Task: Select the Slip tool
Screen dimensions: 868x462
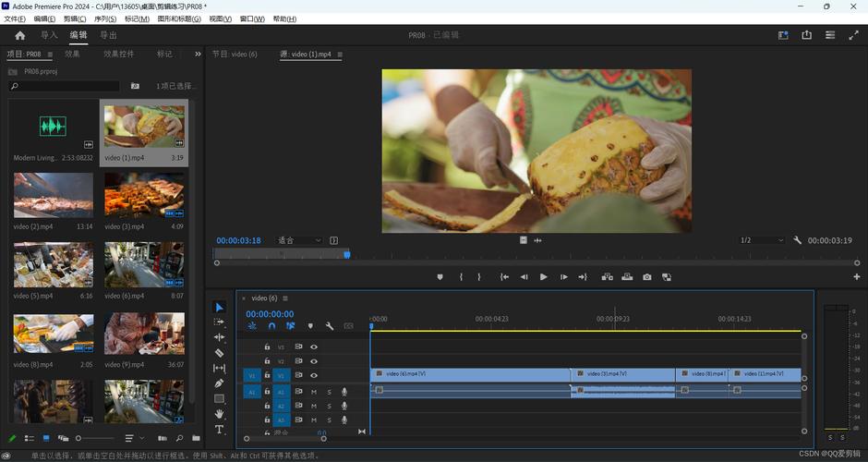Action: tap(219, 368)
